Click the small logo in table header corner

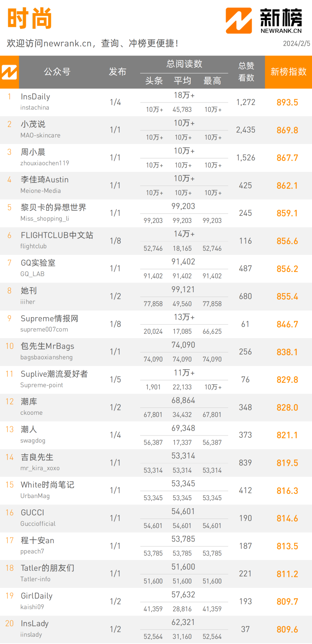(x=9, y=72)
